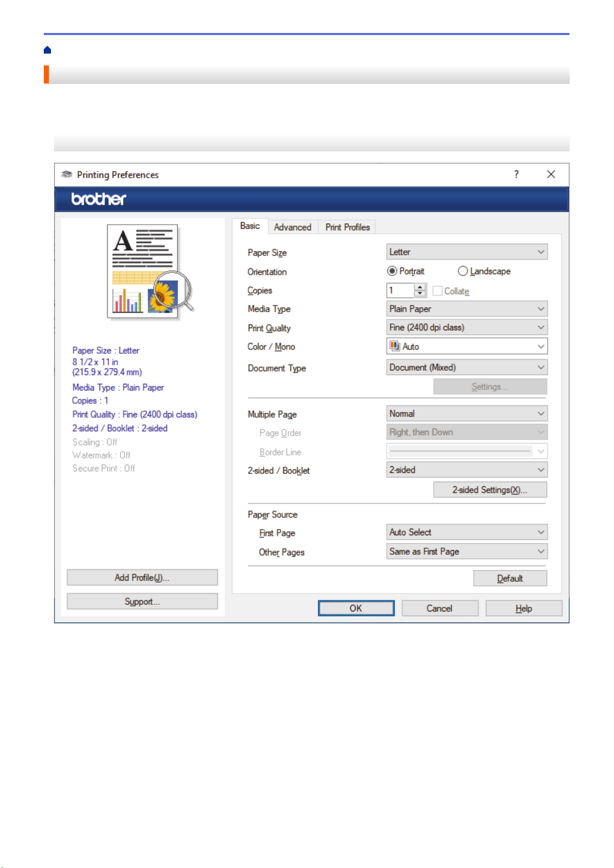
Task: Click the Paper Source section label
Action: click(x=272, y=515)
